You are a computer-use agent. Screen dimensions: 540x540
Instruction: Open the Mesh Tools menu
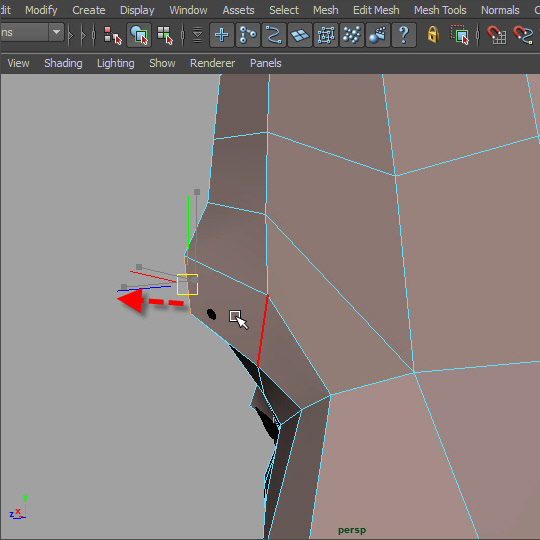click(x=440, y=10)
